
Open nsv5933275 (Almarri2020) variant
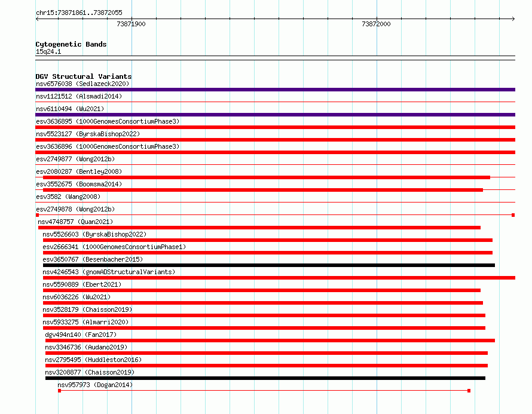(x=85, y=322)
